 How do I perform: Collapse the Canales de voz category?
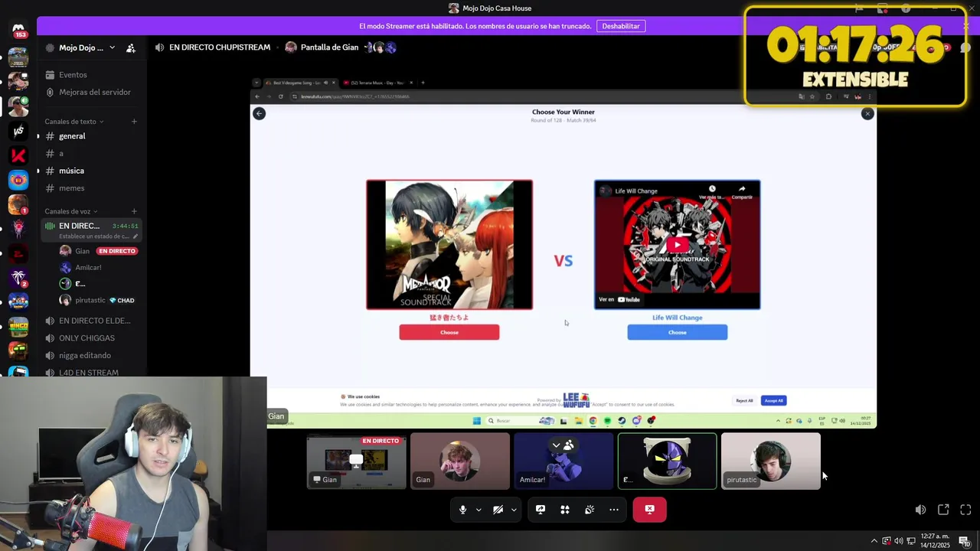pos(71,211)
